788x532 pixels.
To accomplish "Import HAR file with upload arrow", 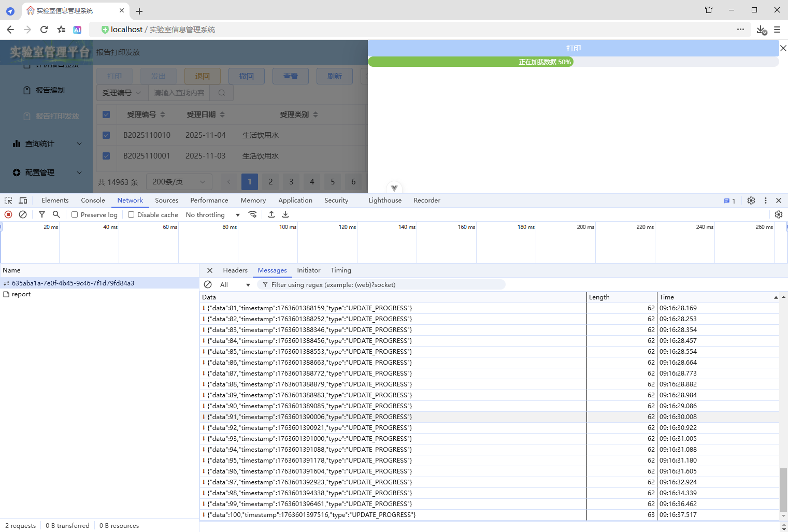I will tap(271, 214).
